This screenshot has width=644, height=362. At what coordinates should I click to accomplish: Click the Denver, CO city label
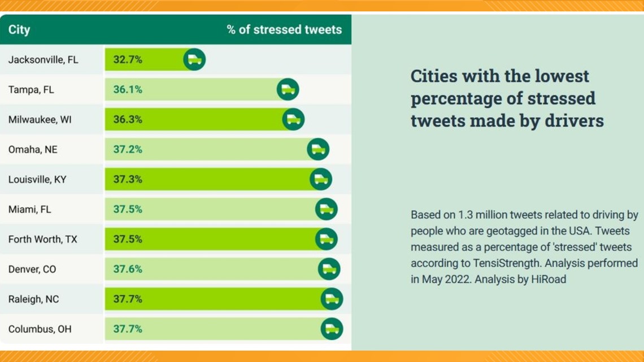[x=32, y=269]
